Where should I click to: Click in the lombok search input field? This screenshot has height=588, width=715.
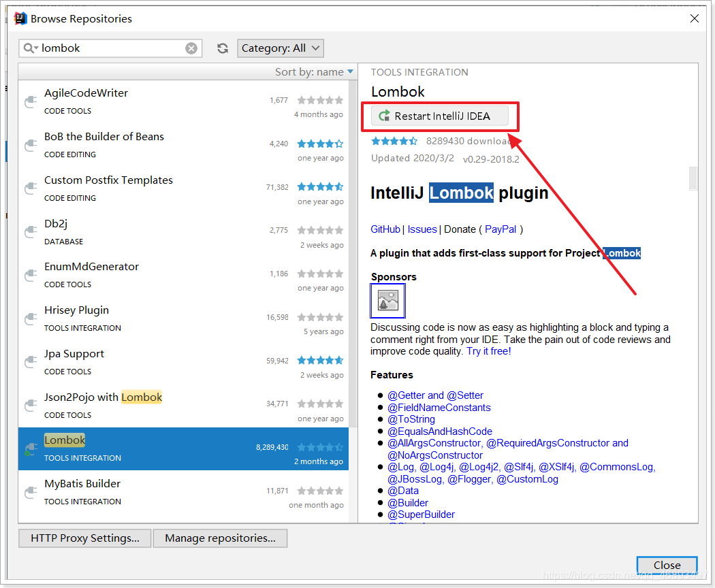pyautogui.click(x=110, y=48)
